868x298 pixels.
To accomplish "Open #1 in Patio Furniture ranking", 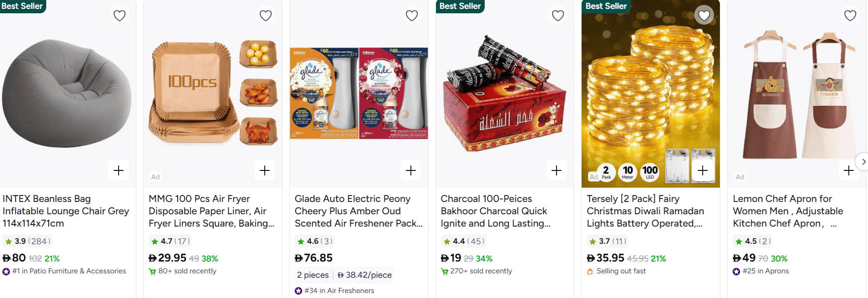I will click(x=69, y=271).
